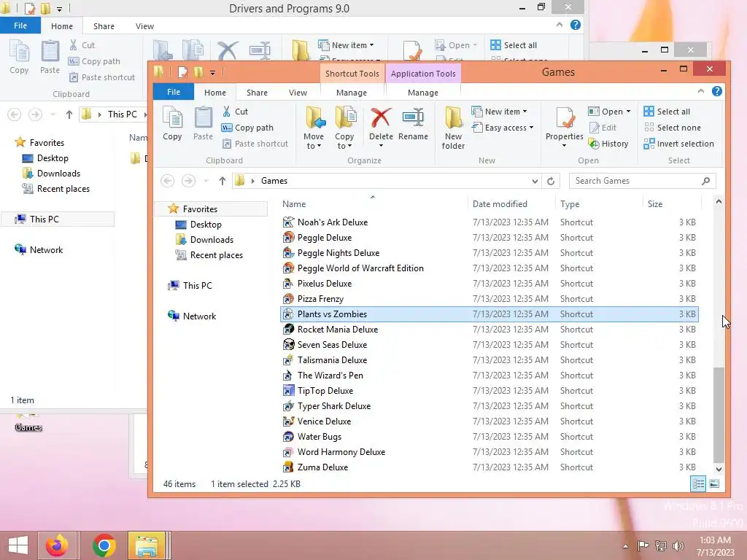The image size is (747, 560).
Task: Sort by the Name column header
Action: coord(294,204)
